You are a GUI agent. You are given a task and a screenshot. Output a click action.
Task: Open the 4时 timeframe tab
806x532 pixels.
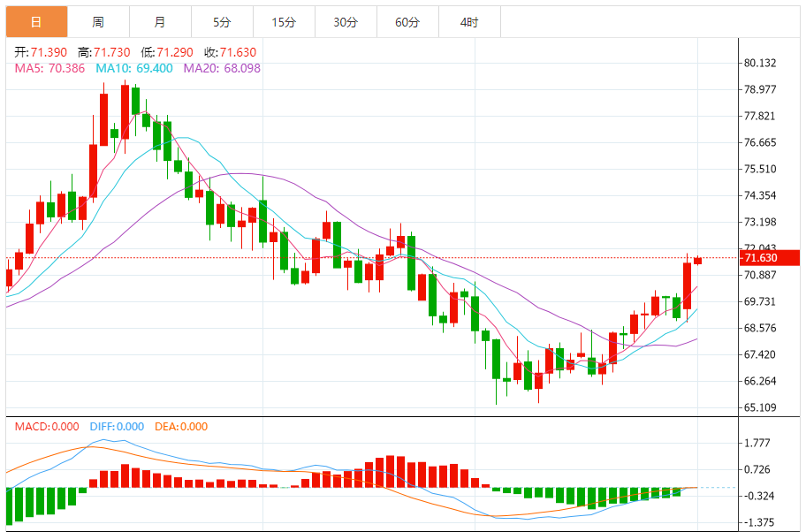click(469, 22)
